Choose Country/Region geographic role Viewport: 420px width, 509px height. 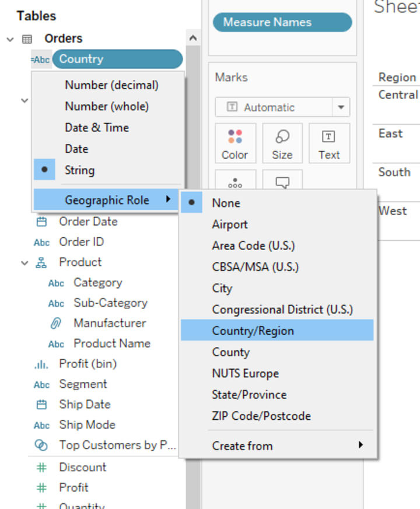(253, 331)
